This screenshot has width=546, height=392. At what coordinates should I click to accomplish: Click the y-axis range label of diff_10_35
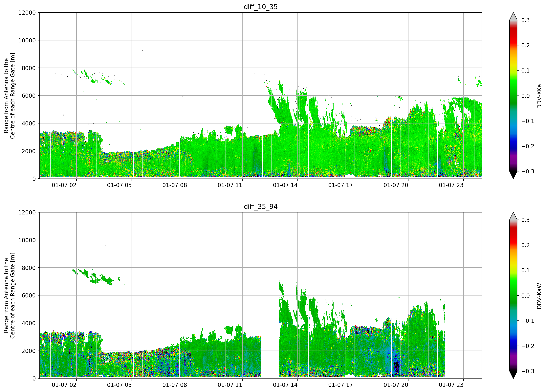[x=9, y=96]
